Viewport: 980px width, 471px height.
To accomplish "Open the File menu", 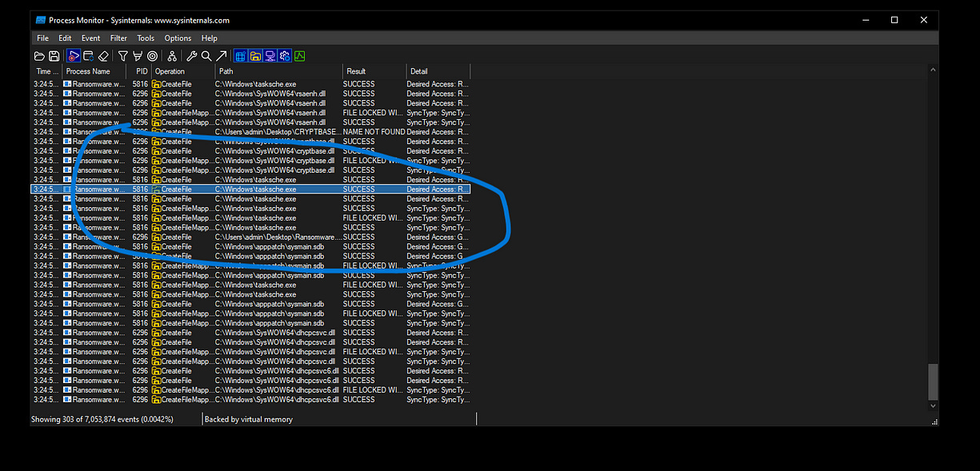I will point(42,38).
